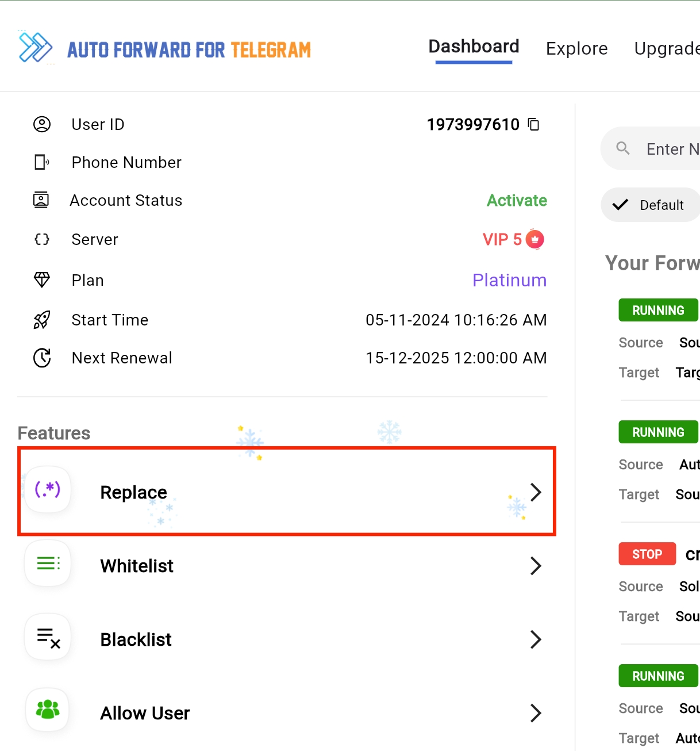
Task: Expand the Whitelist chevron arrow
Action: [536, 566]
